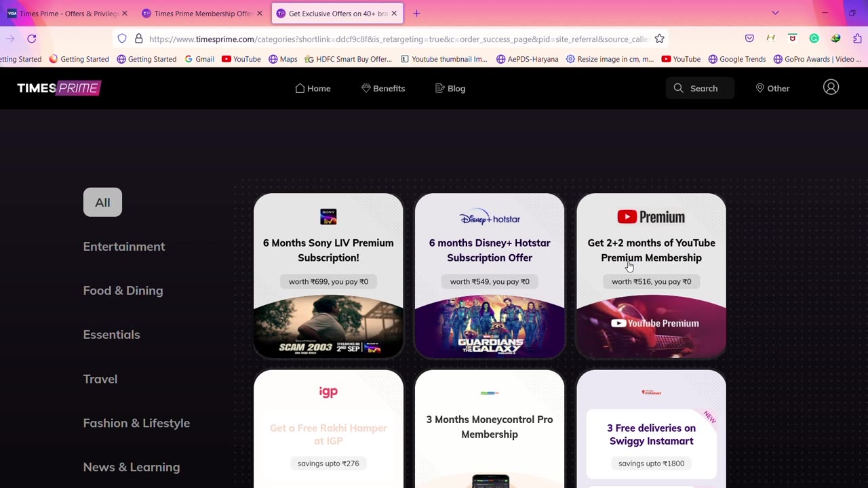Open the Resize image in cm bookmark
Screen dimensions: 868x488
pos(610,59)
